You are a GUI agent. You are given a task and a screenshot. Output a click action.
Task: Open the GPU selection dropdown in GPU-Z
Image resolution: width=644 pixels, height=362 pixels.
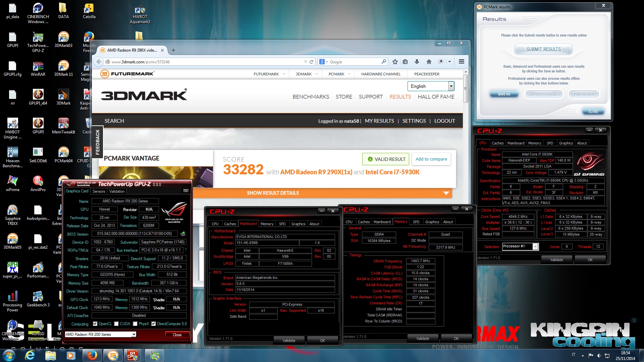point(134,335)
